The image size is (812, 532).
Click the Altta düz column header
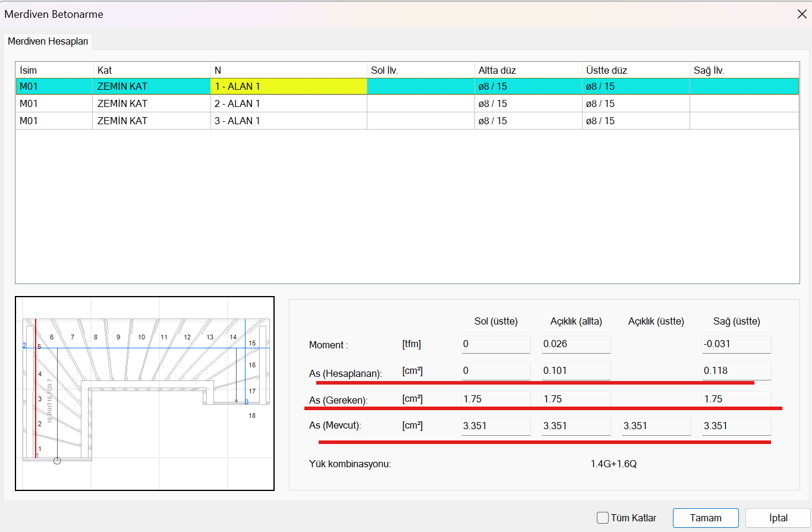(x=528, y=70)
